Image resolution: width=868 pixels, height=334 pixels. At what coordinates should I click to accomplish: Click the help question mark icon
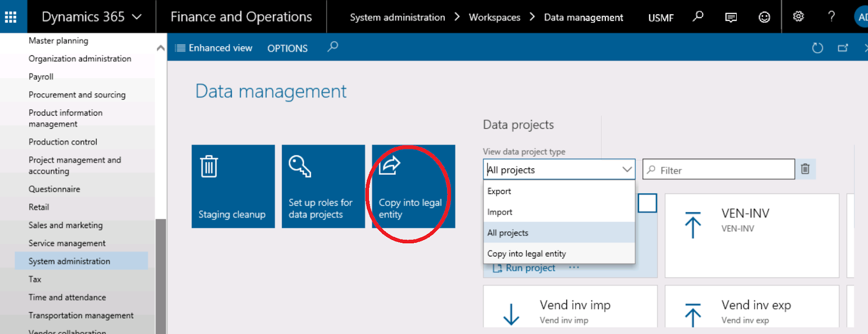coord(831,16)
